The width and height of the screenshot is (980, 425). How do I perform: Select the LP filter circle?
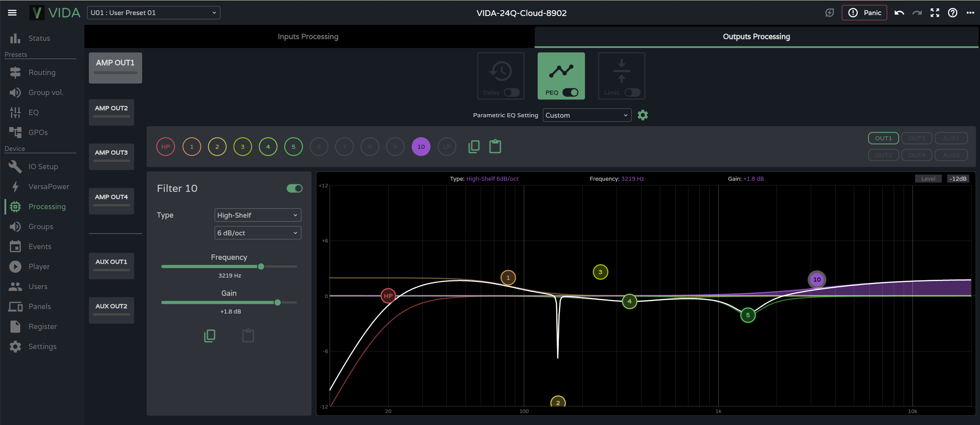pyautogui.click(x=447, y=147)
